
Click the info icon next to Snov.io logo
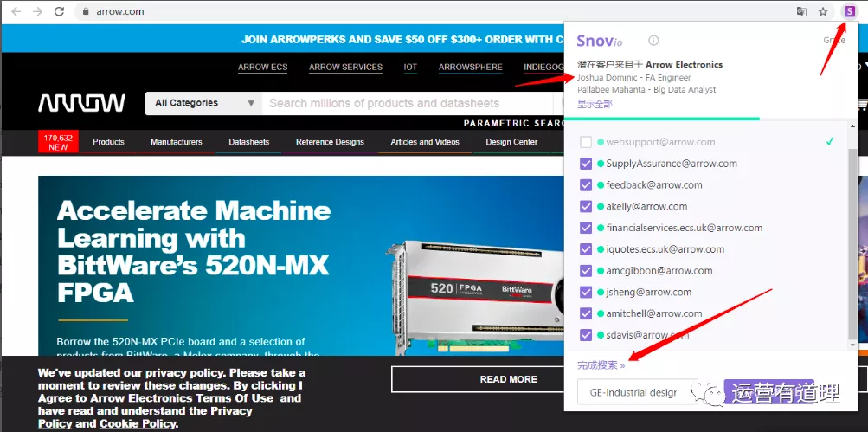653,40
